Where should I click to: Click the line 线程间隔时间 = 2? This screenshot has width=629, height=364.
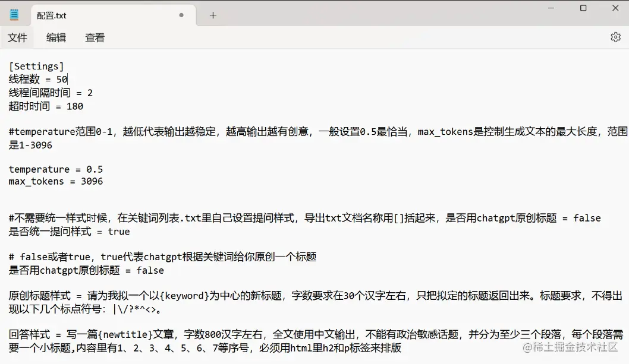pos(51,93)
